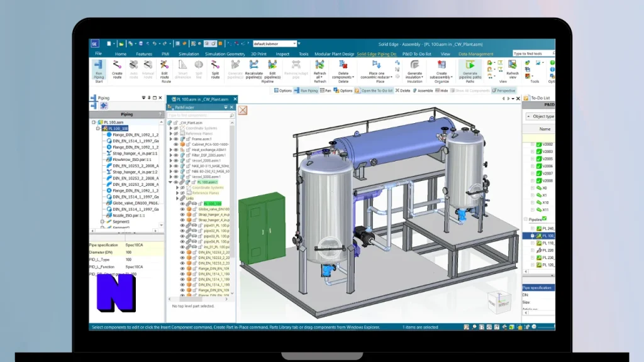Click the Save quick-access icon
Screen dimensions: 644x362
pyautogui.click(x=140, y=43)
